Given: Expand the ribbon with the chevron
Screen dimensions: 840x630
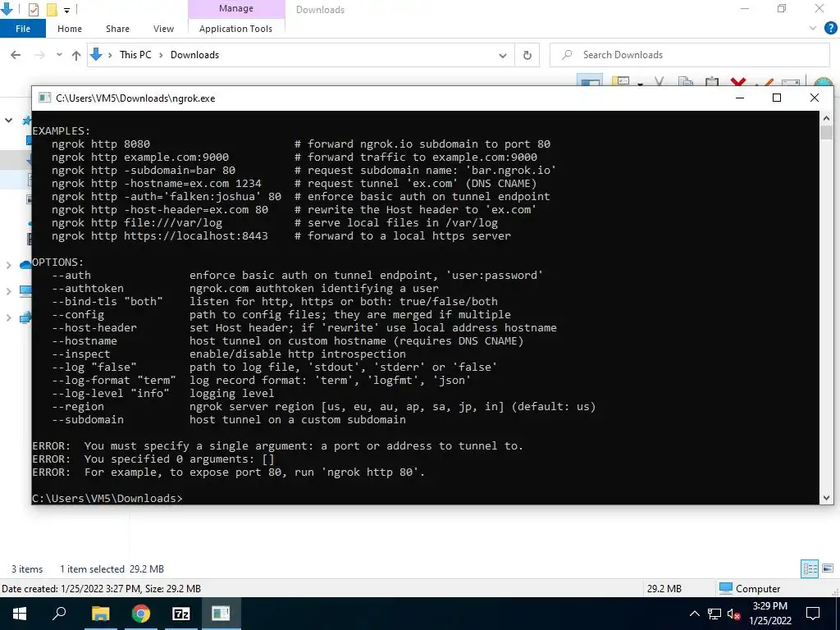Looking at the screenshot, I should [x=813, y=29].
